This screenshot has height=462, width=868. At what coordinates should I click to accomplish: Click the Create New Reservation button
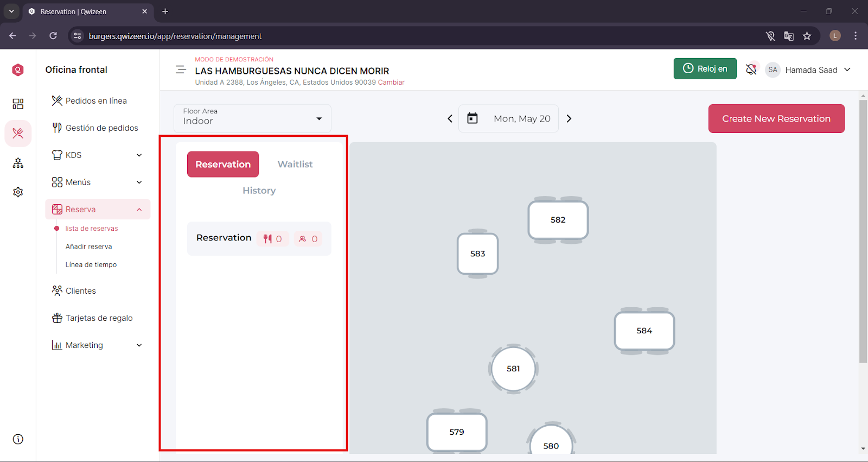[x=776, y=118]
